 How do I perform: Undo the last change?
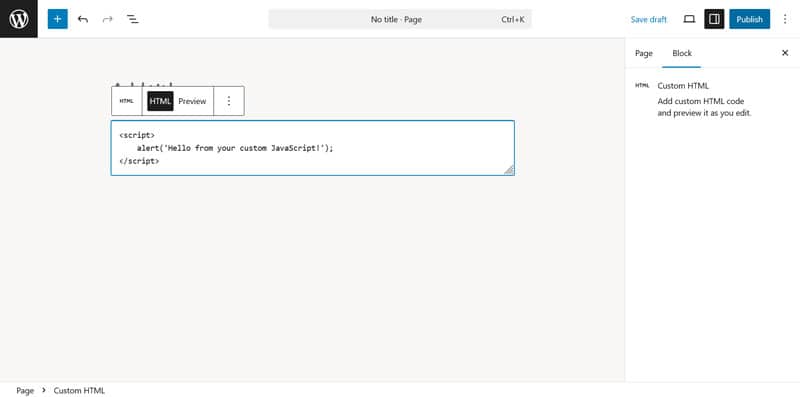click(x=83, y=19)
